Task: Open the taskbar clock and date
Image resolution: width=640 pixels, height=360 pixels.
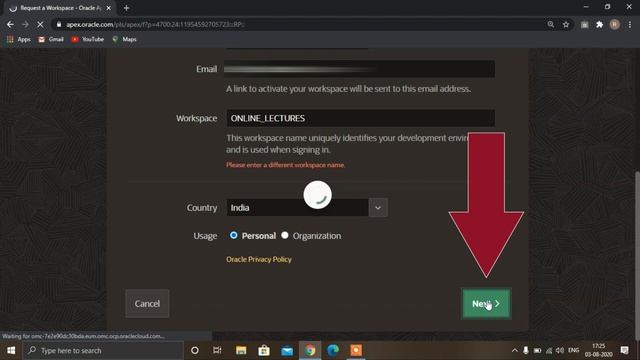Action: 598,351
